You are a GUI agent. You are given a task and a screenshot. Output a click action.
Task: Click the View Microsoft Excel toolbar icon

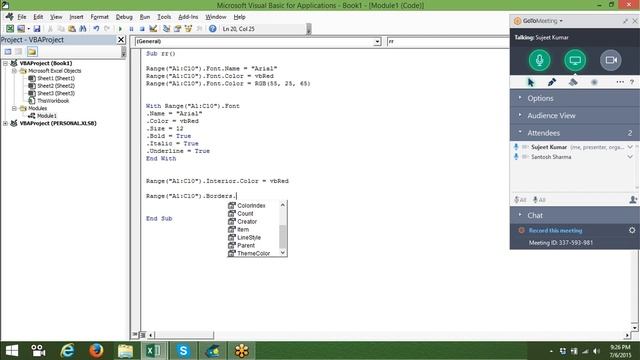pos(10,29)
